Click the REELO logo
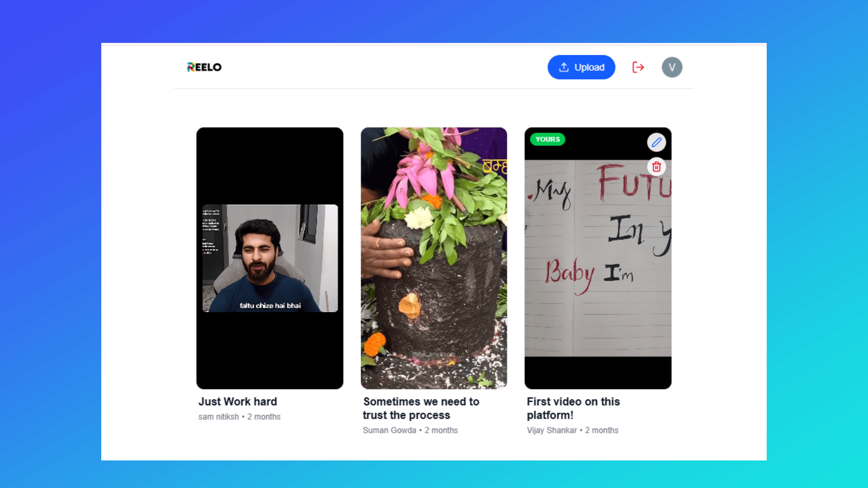 pos(204,67)
